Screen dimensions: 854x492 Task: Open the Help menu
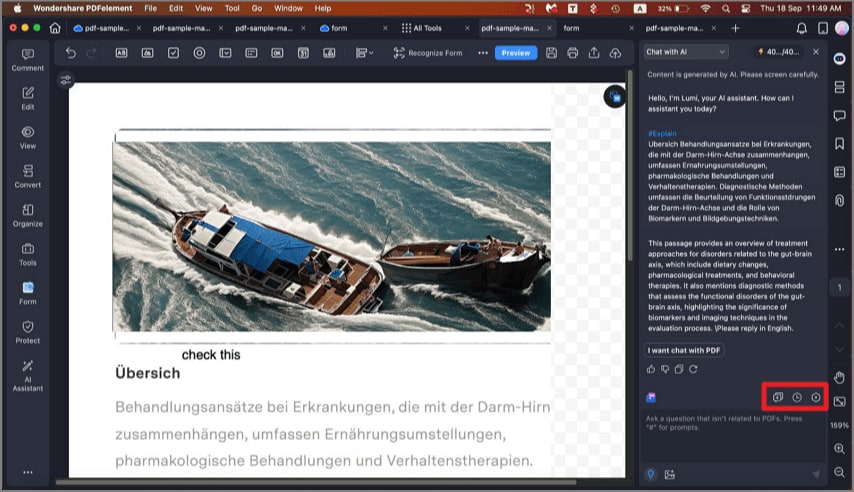[323, 8]
